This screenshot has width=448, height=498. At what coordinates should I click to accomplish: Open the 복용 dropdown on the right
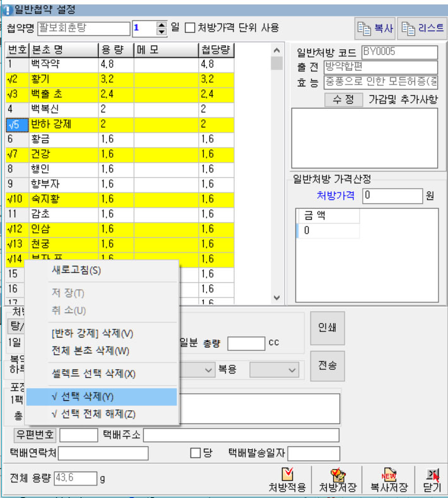273,369
